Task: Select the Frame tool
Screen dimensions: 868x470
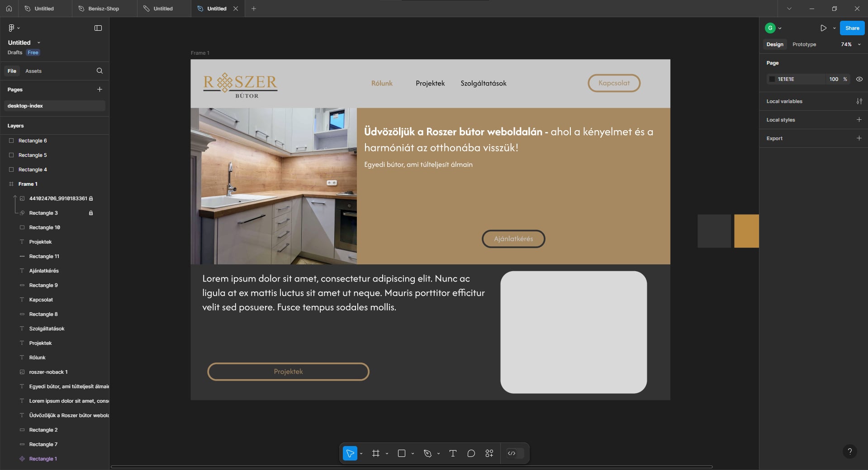Action: tap(375, 453)
